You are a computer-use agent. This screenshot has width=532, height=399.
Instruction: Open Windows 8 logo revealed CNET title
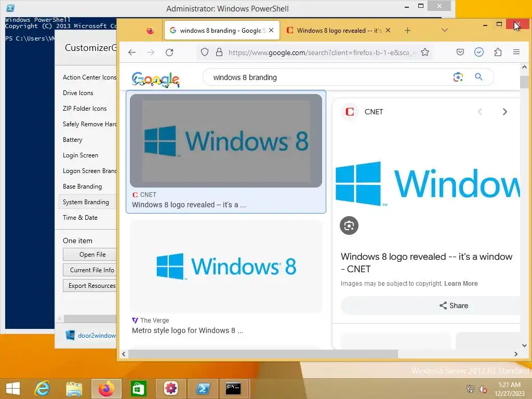pos(427,262)
